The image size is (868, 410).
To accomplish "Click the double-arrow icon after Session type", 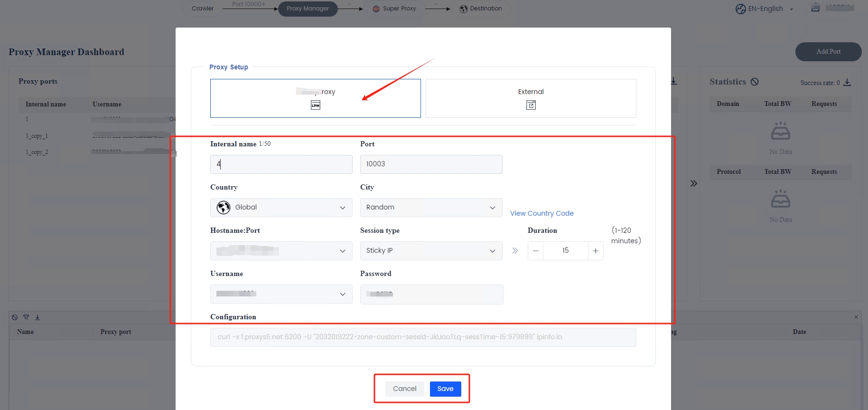I will (x=515, y=251).
